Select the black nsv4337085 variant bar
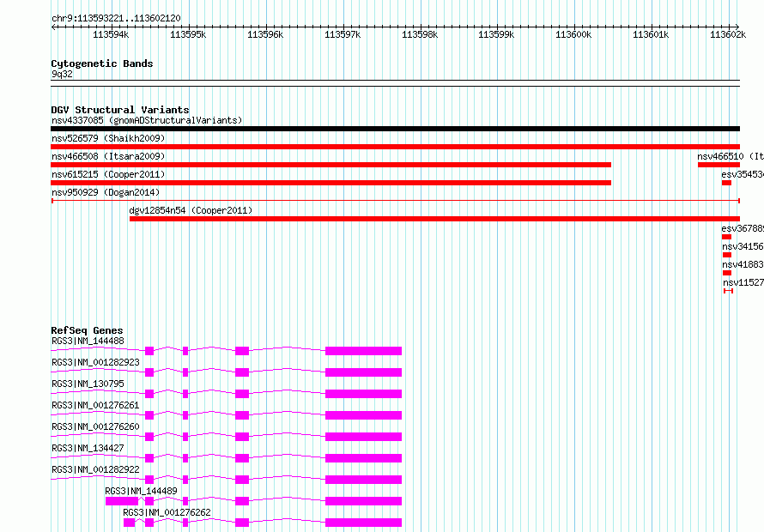 395,129
